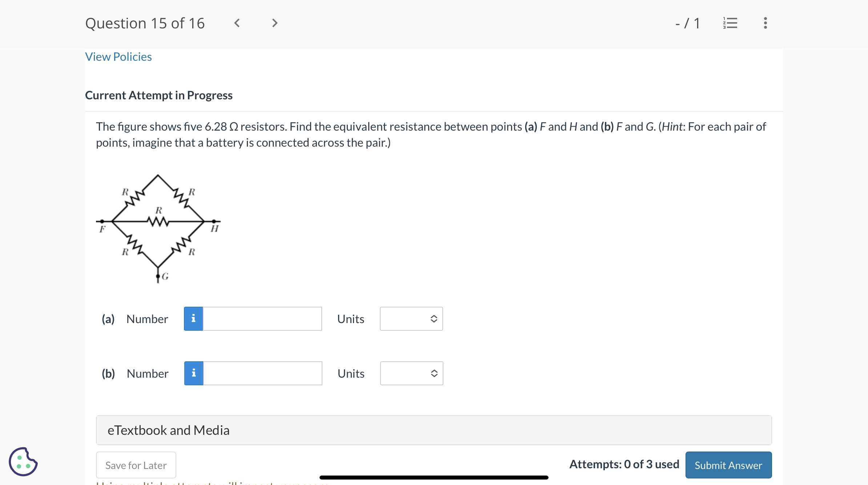Select the Question 15 of 16 header
868x485 pixels.
tap(145, 23)
